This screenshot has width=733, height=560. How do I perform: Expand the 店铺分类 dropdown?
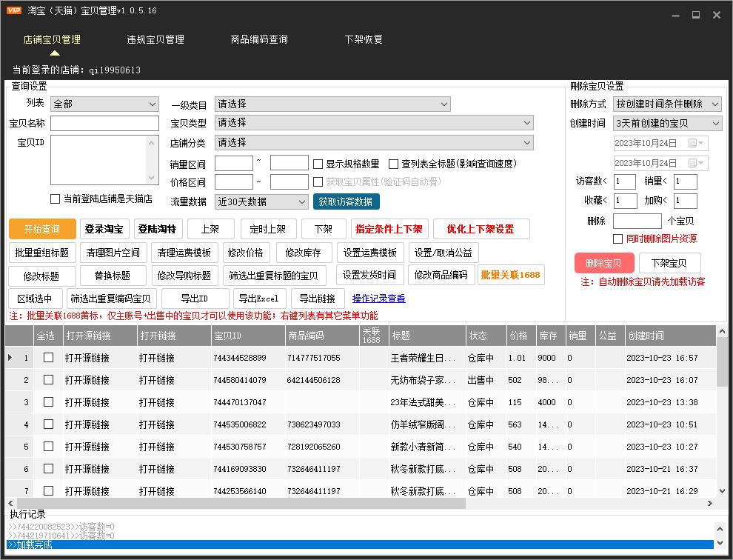click(374, 142)
